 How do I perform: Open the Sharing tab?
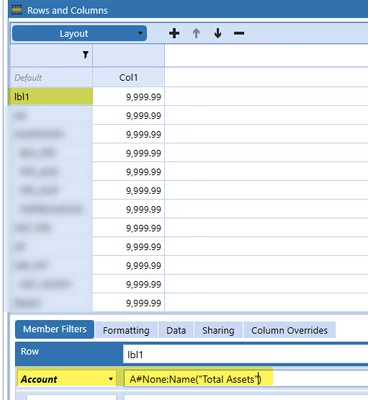pos(218,330)
